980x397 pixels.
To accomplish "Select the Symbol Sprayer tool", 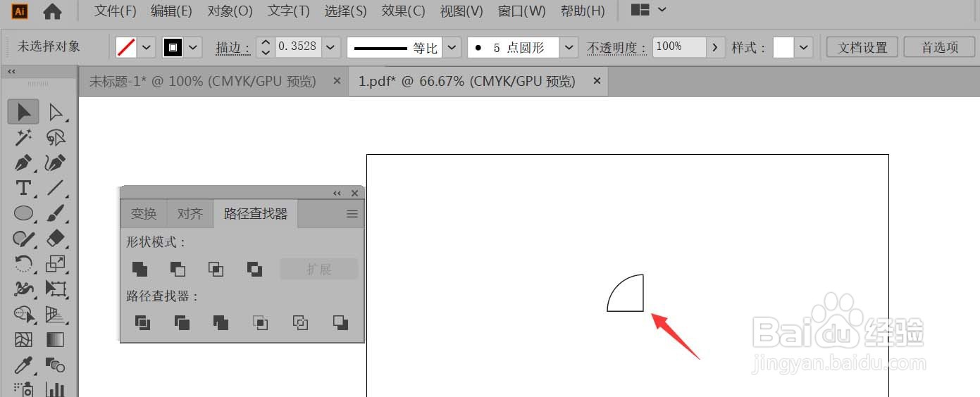I will (x=23, y=389).
